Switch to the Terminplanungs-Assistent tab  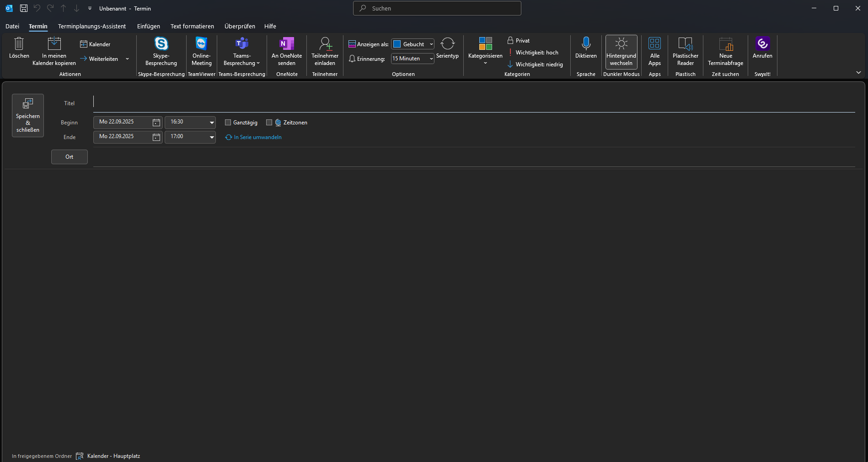click(x=91, y=27)
